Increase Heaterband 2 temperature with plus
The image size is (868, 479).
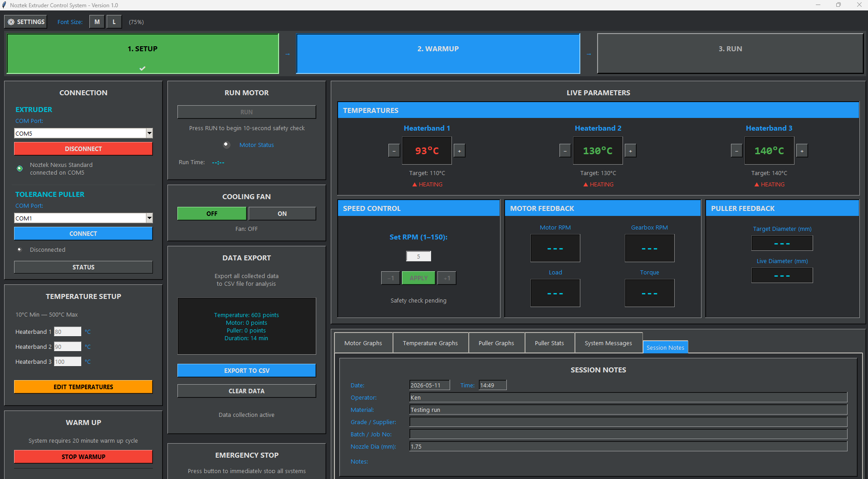(x=630, y=151)
